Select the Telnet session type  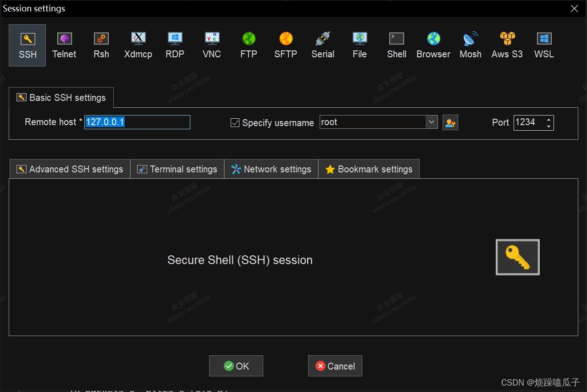point(64,45)
